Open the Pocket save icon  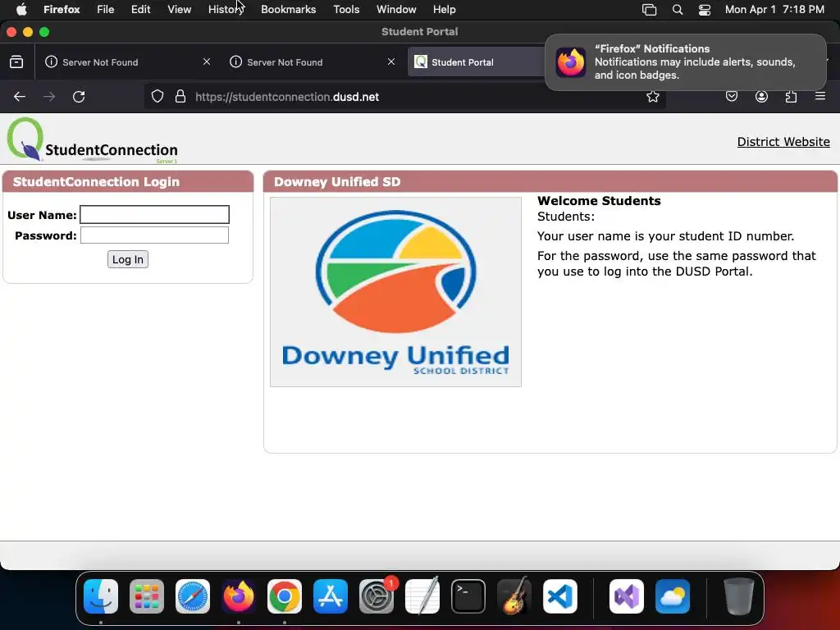point(732,97)
